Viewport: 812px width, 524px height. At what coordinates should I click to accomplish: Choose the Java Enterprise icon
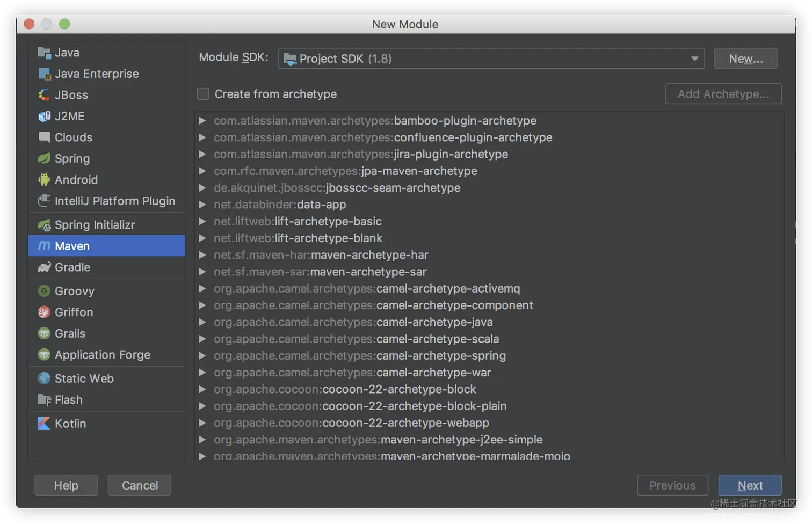click(x=44, y=74)
